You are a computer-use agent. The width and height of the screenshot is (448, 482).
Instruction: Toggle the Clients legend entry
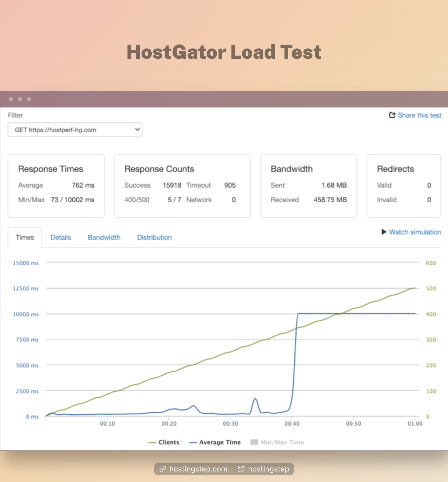point(164,442)
